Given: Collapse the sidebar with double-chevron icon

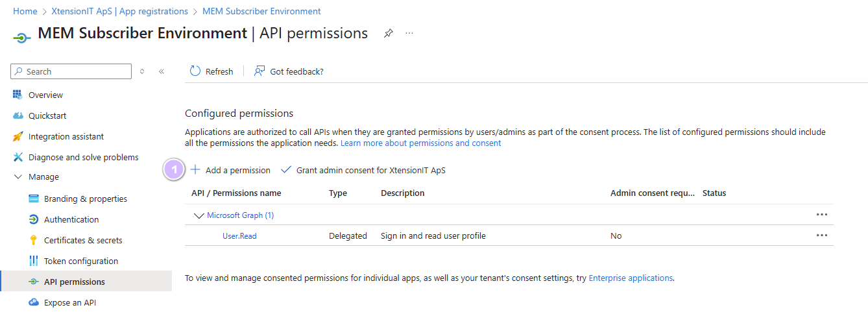Looking at the screenshot, I should pos(162,71).
